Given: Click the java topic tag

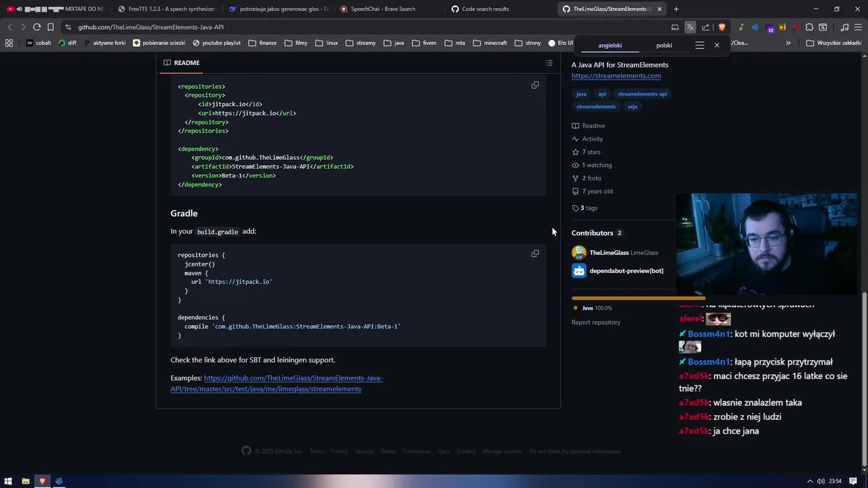Looking at the screenshot, I should [x=581, y=94].
